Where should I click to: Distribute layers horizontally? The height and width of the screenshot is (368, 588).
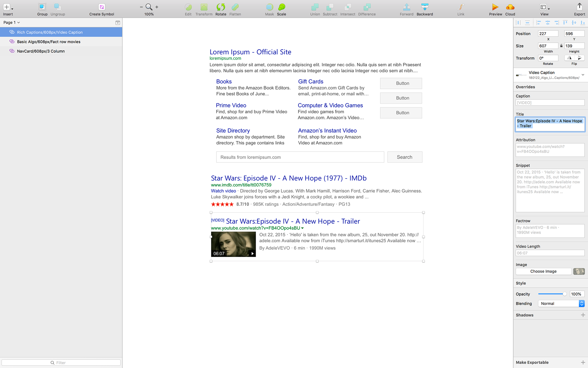[x=518, y=22]
